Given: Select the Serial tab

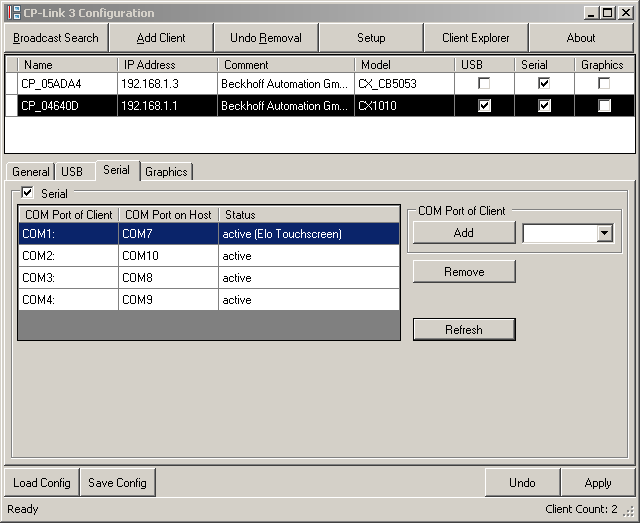Looking at the screenshot, I should pos(116,170).
